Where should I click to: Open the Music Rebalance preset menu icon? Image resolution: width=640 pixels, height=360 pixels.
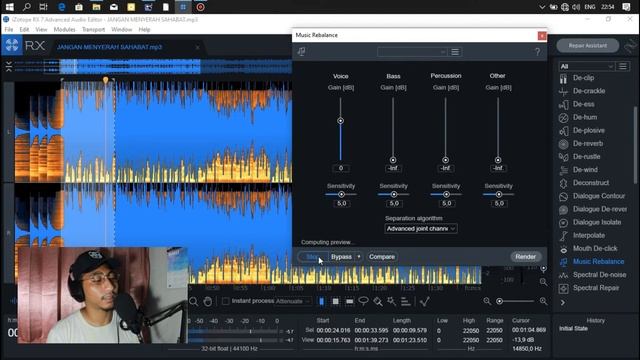coord(455,52)
